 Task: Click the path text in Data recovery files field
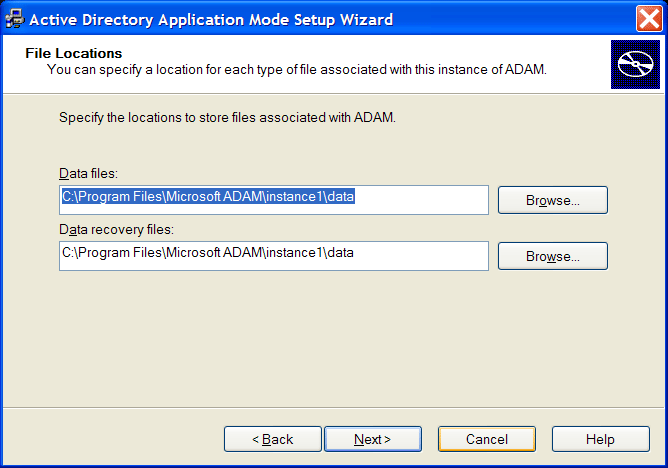[x=208, y=253]
